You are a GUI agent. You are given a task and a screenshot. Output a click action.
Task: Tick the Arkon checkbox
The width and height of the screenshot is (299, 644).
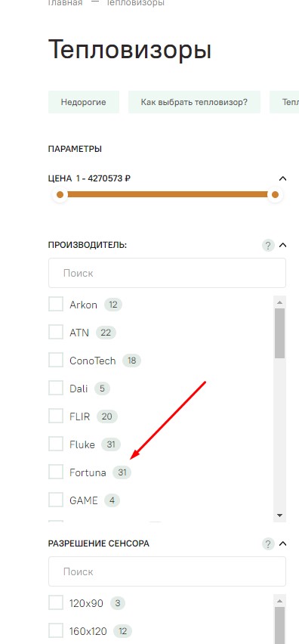point(56,305)
